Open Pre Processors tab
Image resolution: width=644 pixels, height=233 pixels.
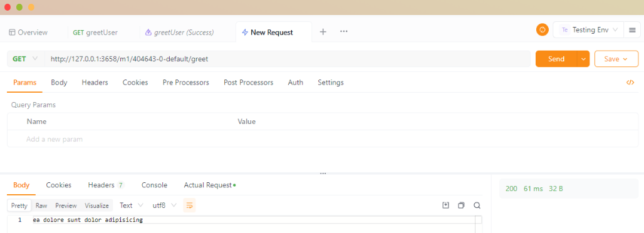(185, 83)
